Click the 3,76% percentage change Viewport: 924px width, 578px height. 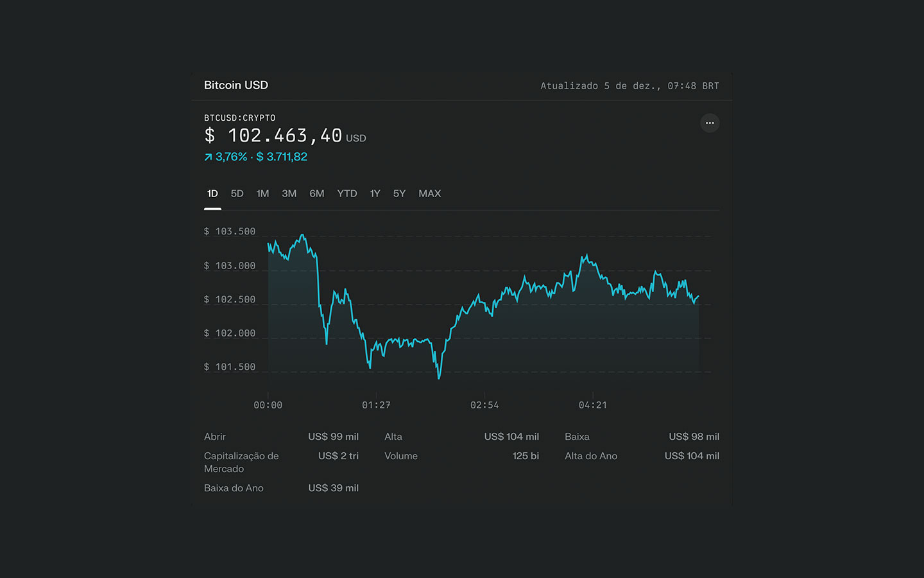231,157
